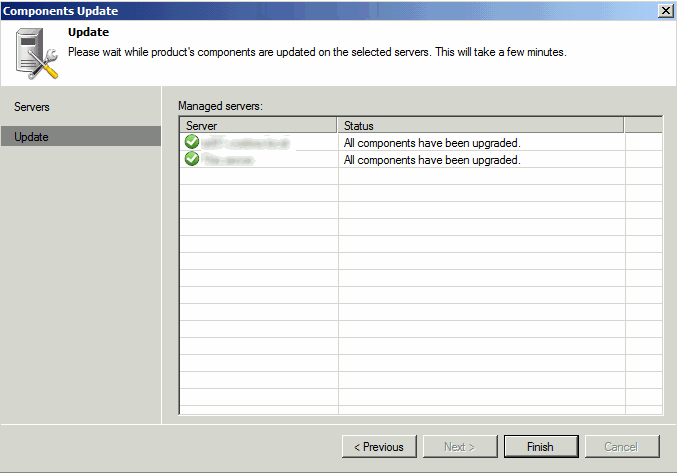This screenshot has height=473, width=677.
Task: Click the Server column header
Action: [x=258, y=126]
